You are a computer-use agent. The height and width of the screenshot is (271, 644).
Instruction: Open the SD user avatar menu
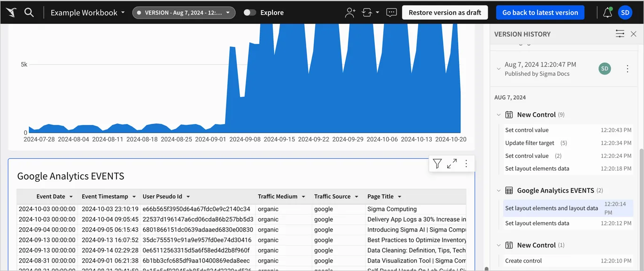625,13
